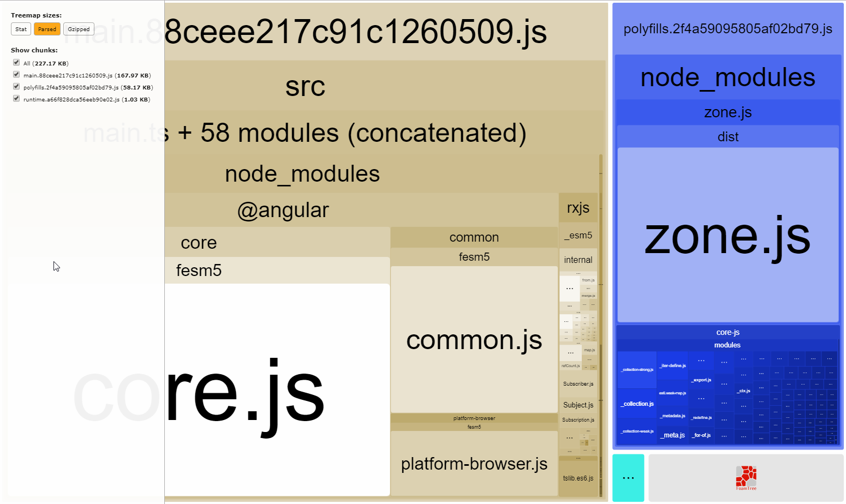Click the rxjs group header
Viewport: 846px width, 504px height.
click(x=578, y=208)
